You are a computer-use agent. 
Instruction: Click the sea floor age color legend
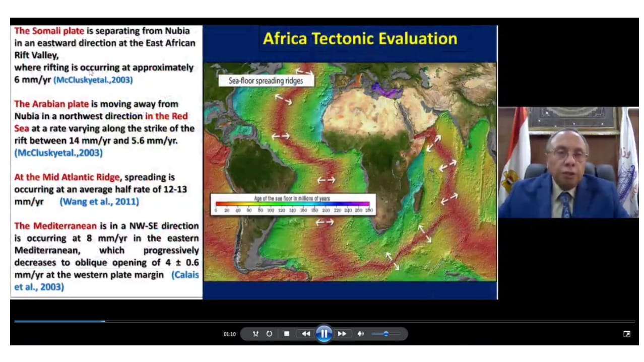coord(293,204)
